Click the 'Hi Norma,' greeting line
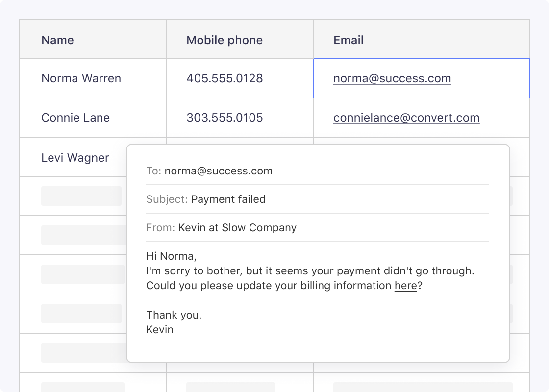This screenshot has width=549, height=392. pos(171,256)
